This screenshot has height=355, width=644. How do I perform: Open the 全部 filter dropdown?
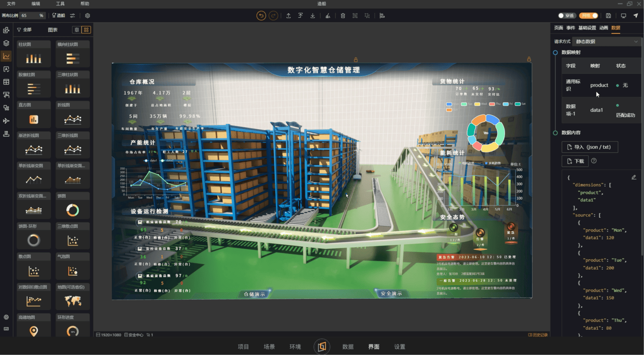25,30
